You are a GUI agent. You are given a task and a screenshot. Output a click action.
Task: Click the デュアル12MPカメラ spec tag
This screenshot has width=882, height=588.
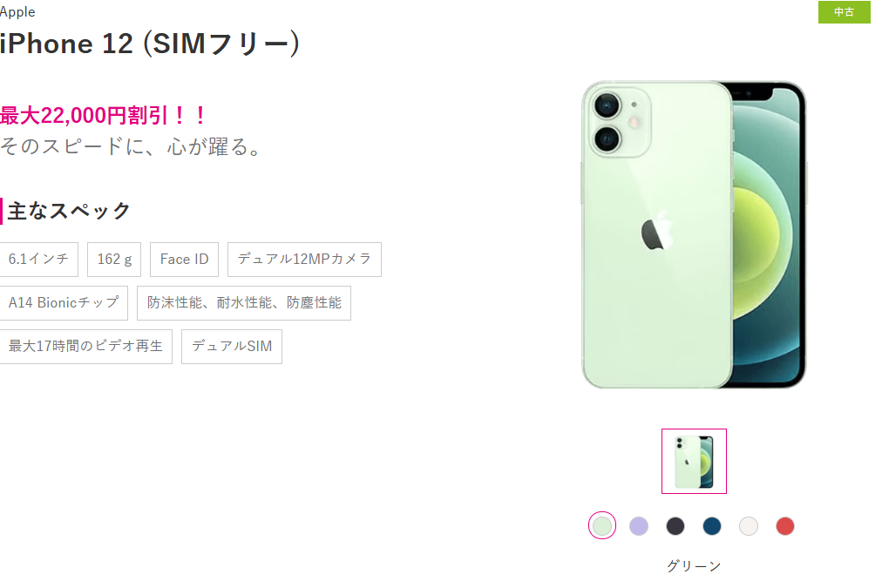click(x=304, y=259)
